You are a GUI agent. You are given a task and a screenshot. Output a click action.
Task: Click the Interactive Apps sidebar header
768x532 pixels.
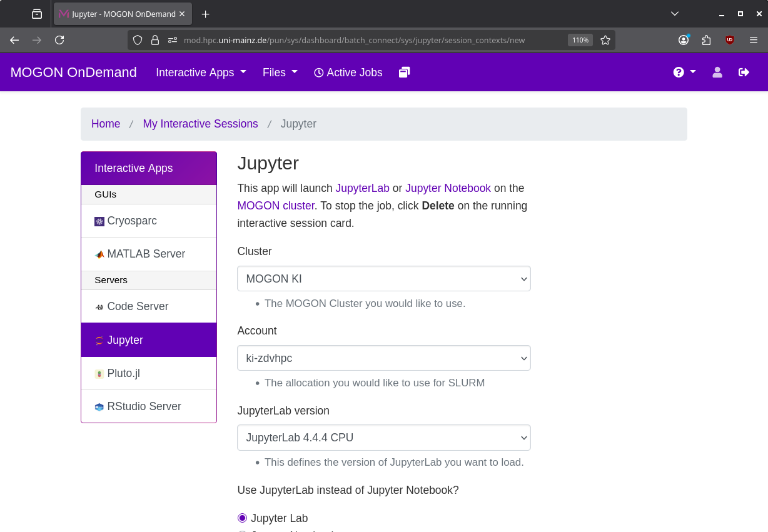149,168
